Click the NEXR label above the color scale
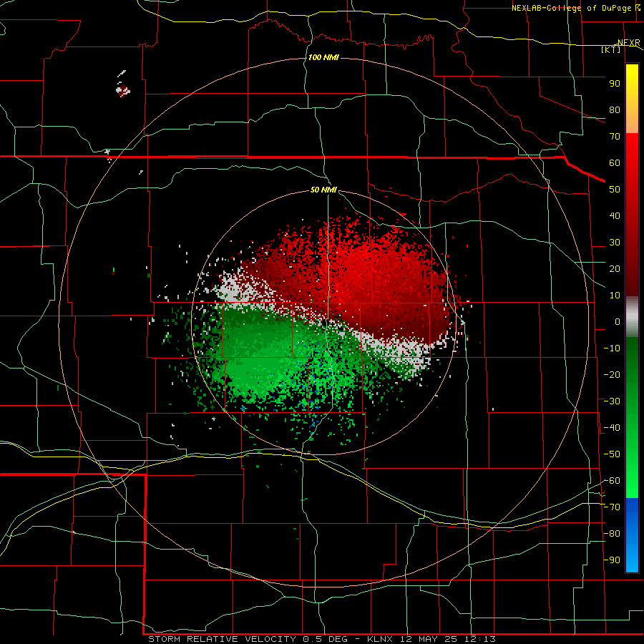 [x=629, y=43]
